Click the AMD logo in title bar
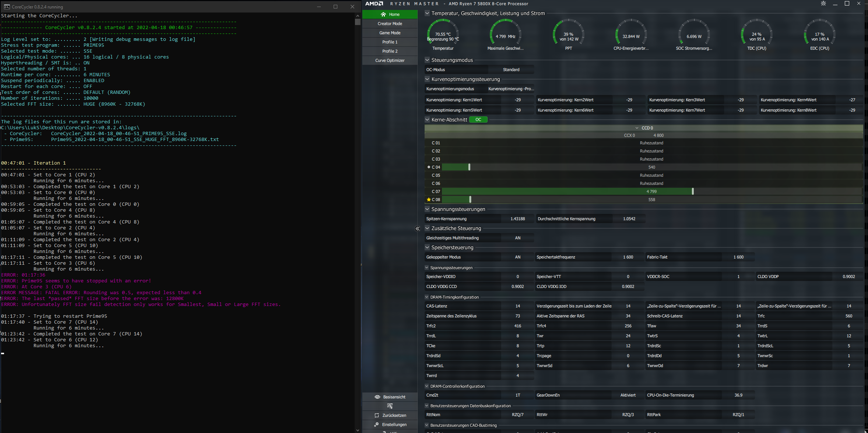 [374, 4]
